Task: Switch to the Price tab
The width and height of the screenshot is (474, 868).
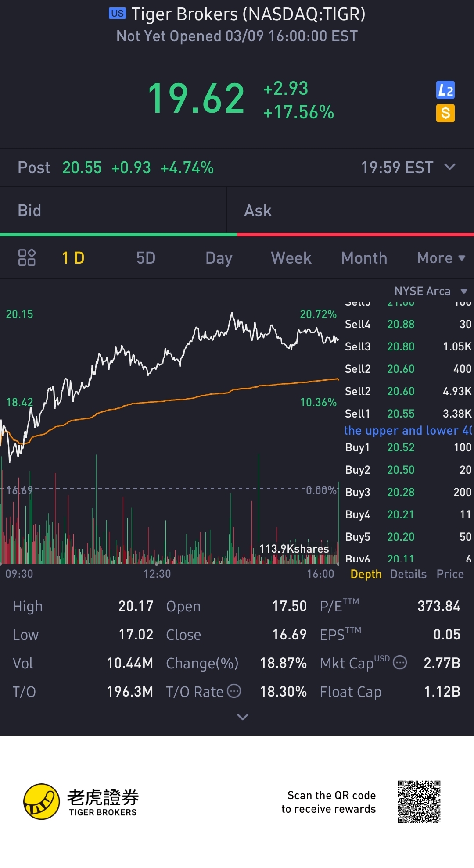Action: point(450,574)
